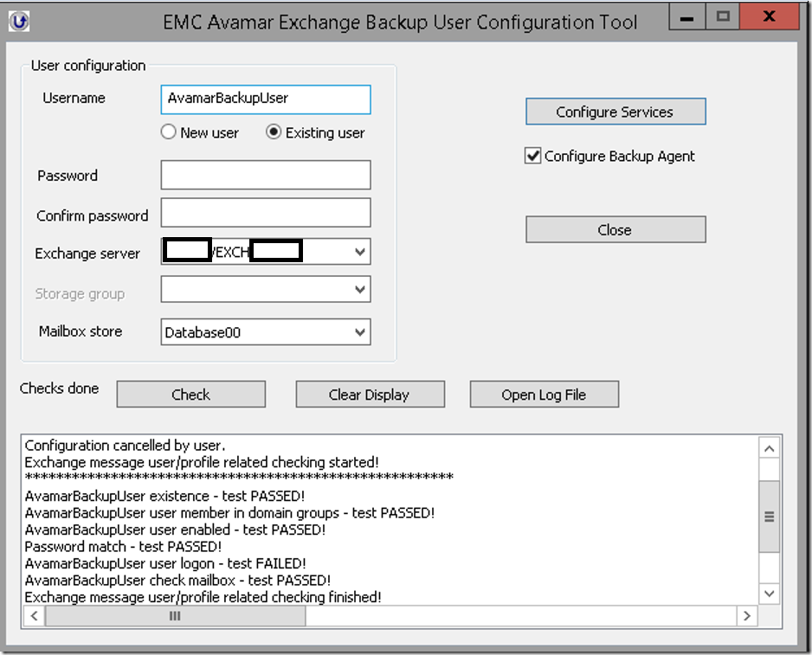The width and height of the screenshot is (812, 655).
Task: Minimize the Configuration Tool window
Action: 686,16
